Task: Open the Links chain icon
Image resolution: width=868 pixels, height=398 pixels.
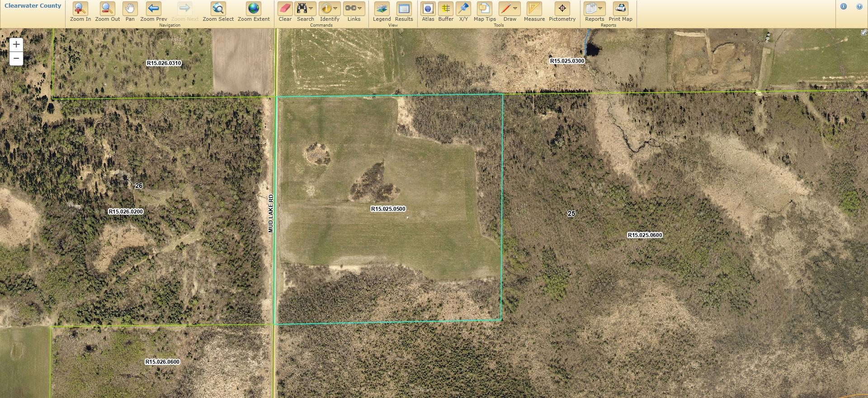Action: 350,8
